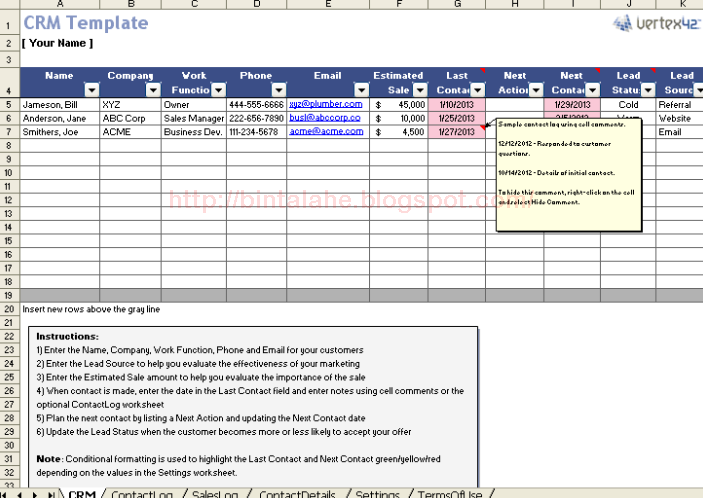Open the busi@abccorp.co email link

pyautogui.click(x=325, y=117)
